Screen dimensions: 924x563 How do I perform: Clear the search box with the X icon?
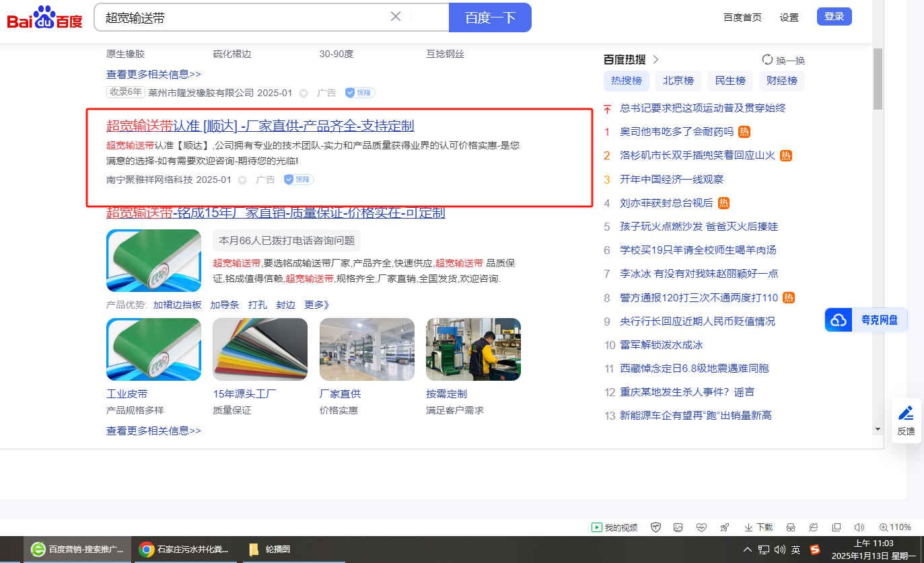tap(396, 17)
